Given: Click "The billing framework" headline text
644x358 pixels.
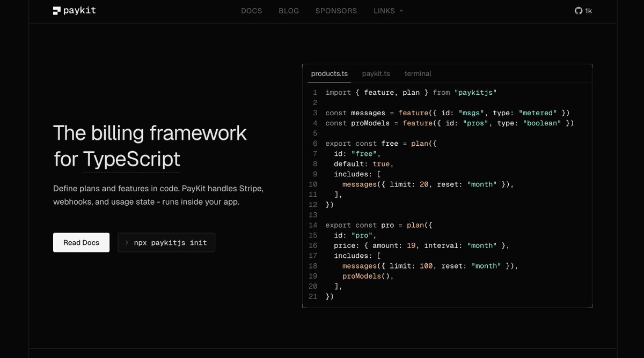Looking at the screenshot, I should (x=150, y=132).
